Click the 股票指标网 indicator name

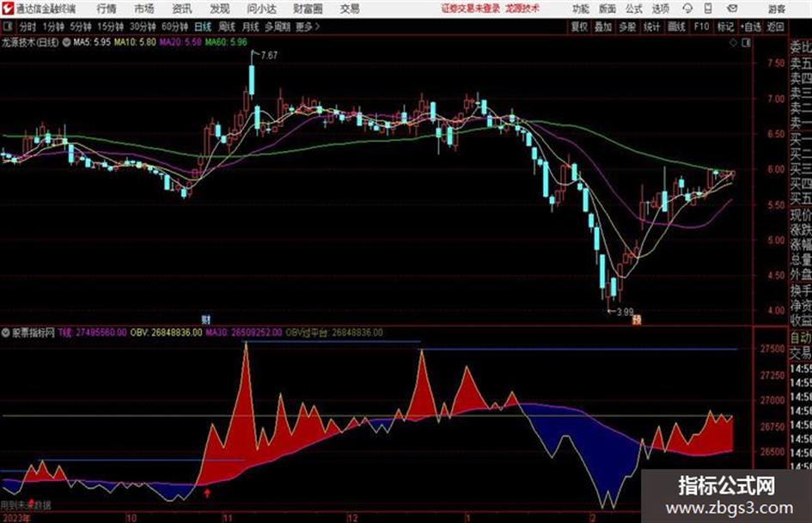coord(34,333)
